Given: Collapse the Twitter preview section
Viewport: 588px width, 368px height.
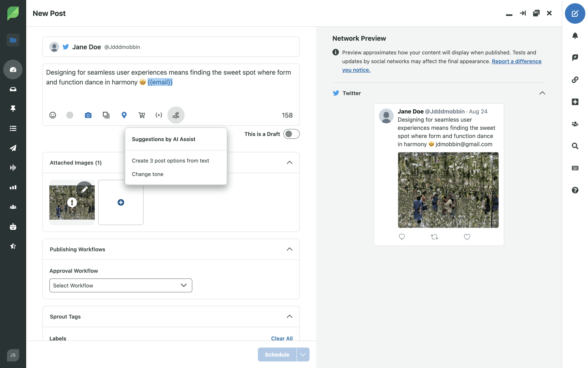Looking at the screenshot, I should tap(542, 93).
